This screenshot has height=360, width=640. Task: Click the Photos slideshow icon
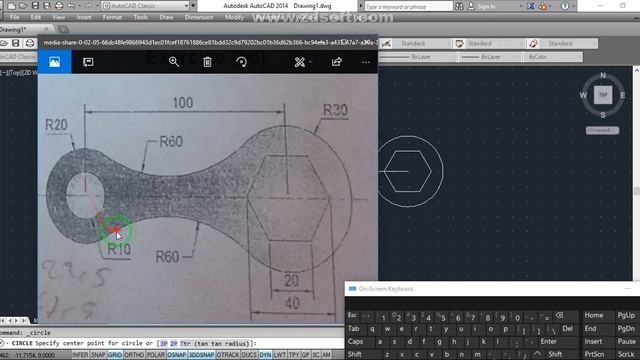click(88, 62)
